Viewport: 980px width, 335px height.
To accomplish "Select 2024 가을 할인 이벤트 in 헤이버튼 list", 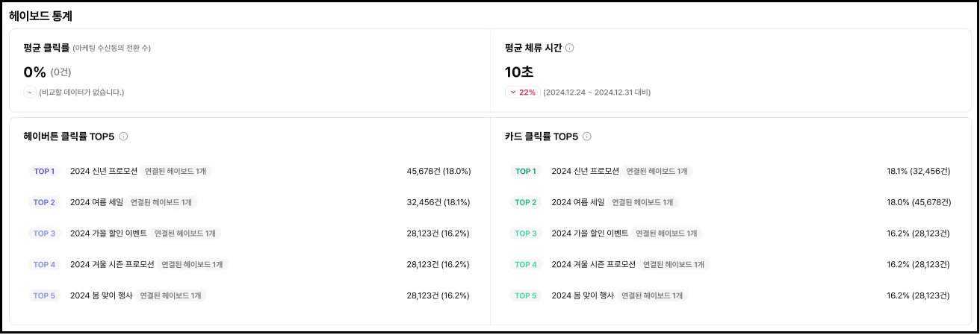I will pyautogui.click(x=108, y=234).
